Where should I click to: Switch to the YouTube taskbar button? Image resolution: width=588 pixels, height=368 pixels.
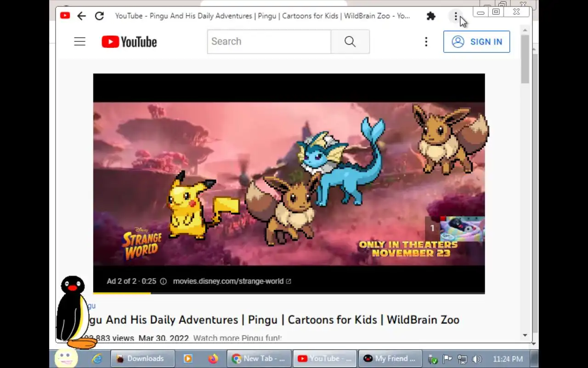tap(325, 359)
